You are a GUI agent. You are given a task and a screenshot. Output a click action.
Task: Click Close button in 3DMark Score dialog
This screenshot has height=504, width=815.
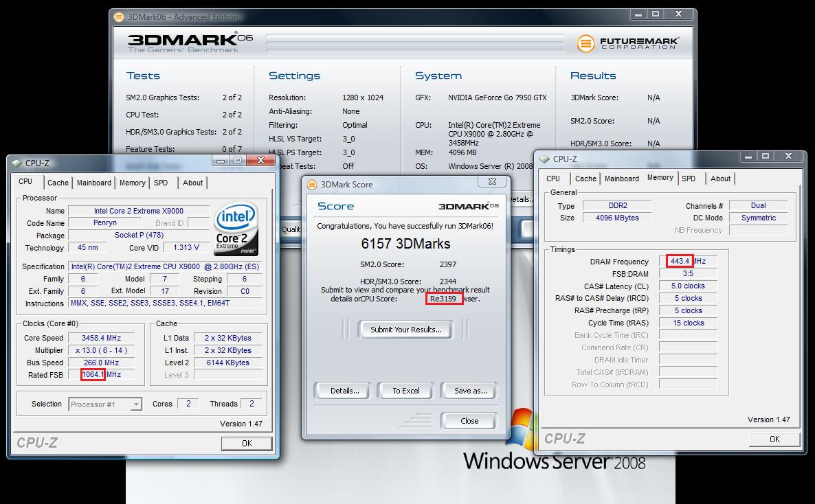point(469,421)
